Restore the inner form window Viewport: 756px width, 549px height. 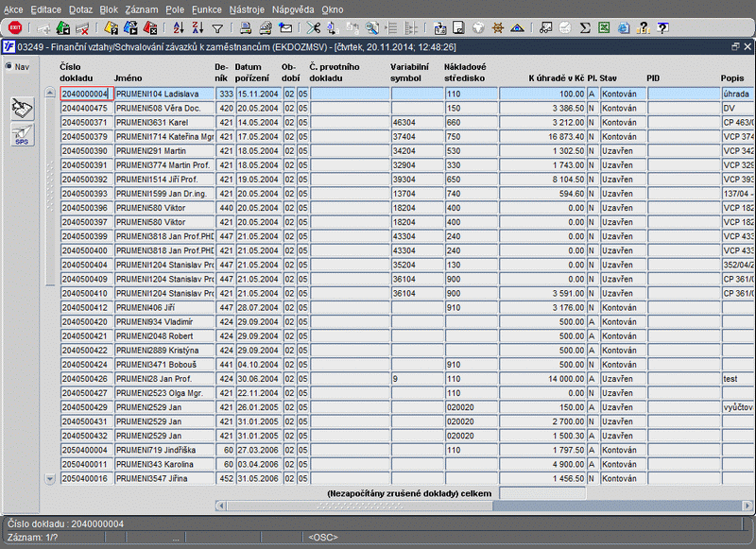735,46
